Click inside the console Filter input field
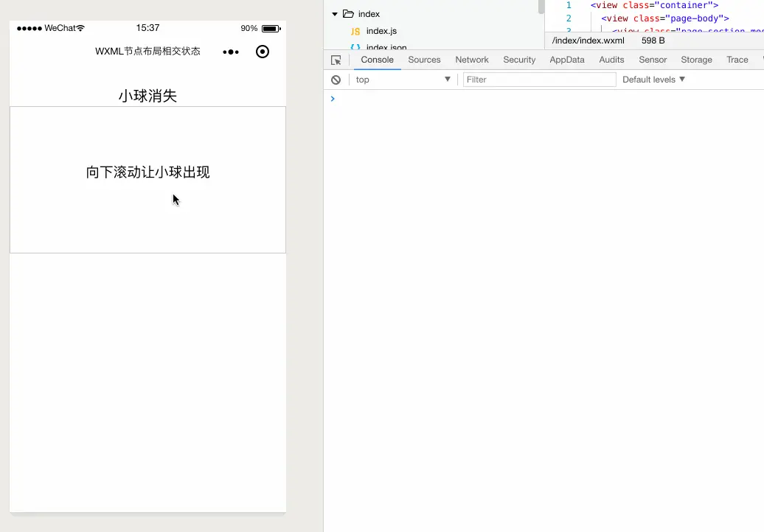The image size is (764, 532). [x=538, y=79]
